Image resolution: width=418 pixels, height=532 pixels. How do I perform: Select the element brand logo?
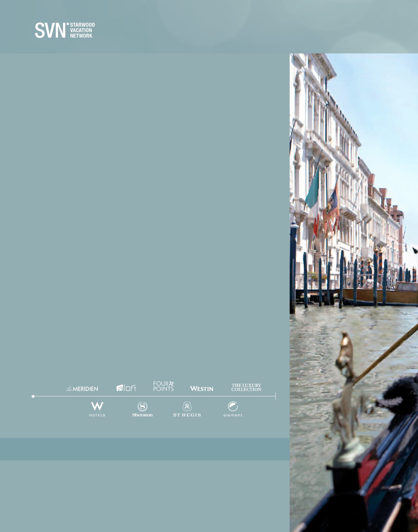[233, 409]
